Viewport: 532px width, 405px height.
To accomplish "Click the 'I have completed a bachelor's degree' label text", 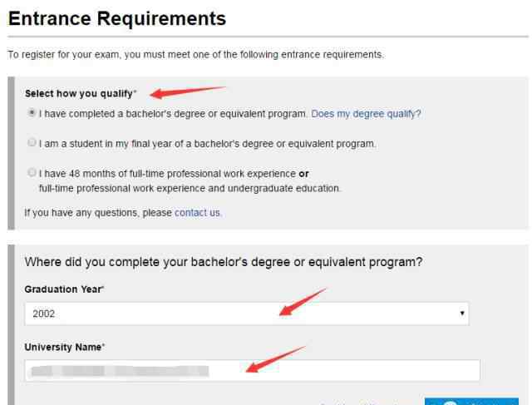I will [x=173, y=114].
